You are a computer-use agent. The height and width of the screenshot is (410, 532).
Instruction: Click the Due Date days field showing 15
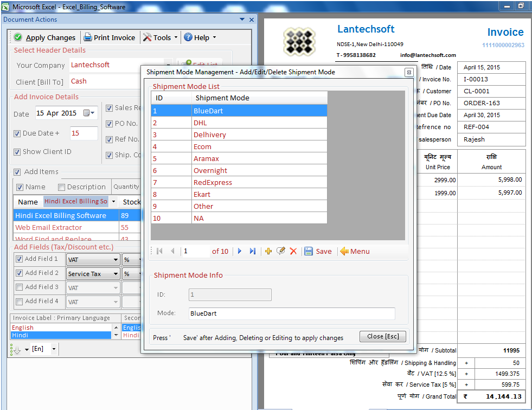[84, 133]
